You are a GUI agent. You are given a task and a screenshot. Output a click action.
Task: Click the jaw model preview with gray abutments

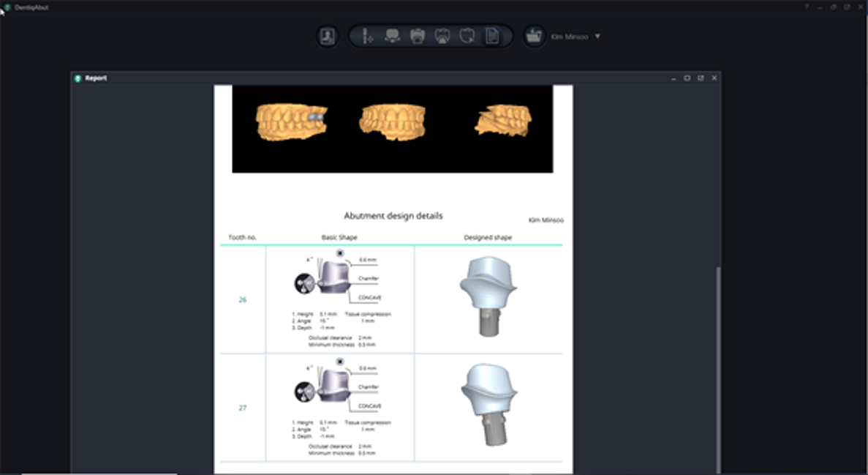[290, 121]
